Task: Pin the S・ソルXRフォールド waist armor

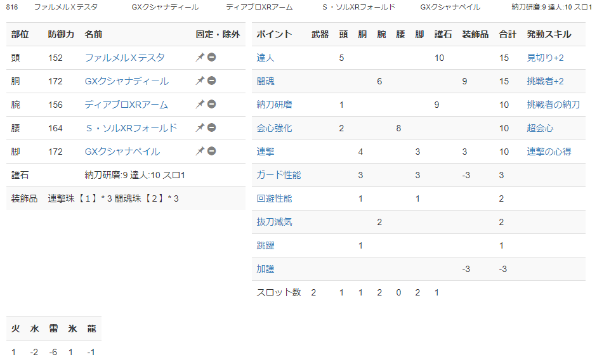Action: point(200,127)
